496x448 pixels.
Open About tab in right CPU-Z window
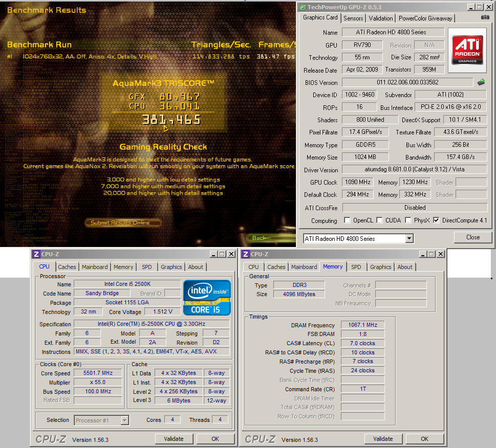coord(405,267)
